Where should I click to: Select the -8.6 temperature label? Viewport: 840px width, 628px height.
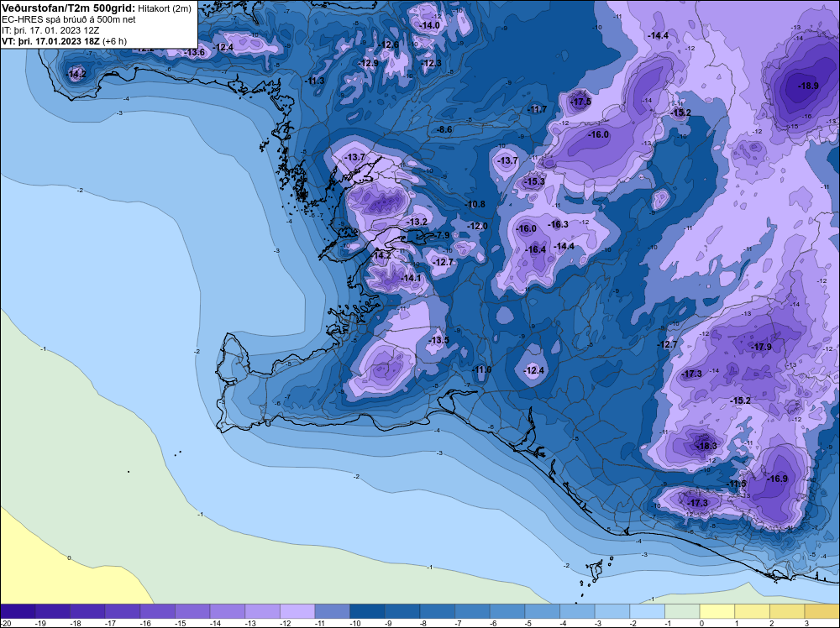pyautogui.click(x=444, y=129)
